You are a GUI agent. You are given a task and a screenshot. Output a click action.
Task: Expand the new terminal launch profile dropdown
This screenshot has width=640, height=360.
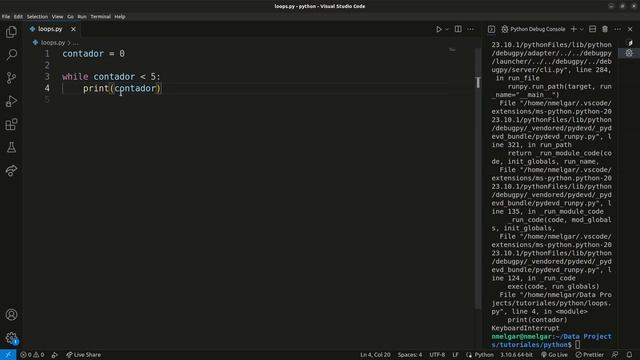coord(582,29)
